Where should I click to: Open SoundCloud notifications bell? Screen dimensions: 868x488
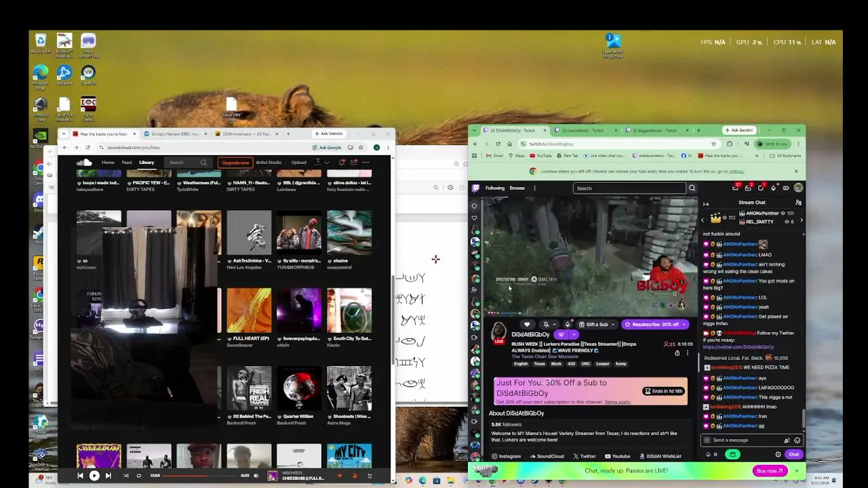tap(342, 163)
